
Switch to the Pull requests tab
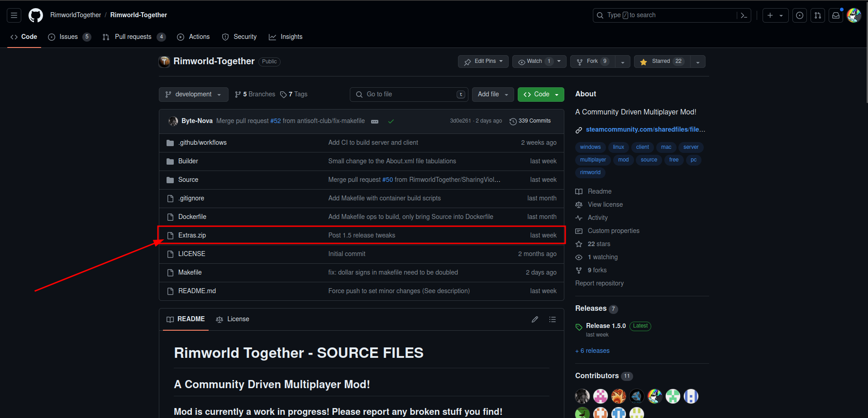134,37
